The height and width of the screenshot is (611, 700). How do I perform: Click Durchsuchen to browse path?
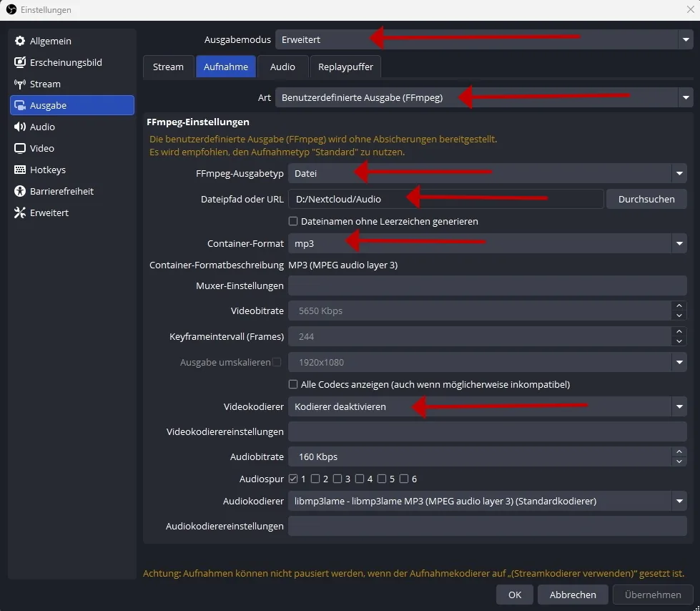(646, 199)
